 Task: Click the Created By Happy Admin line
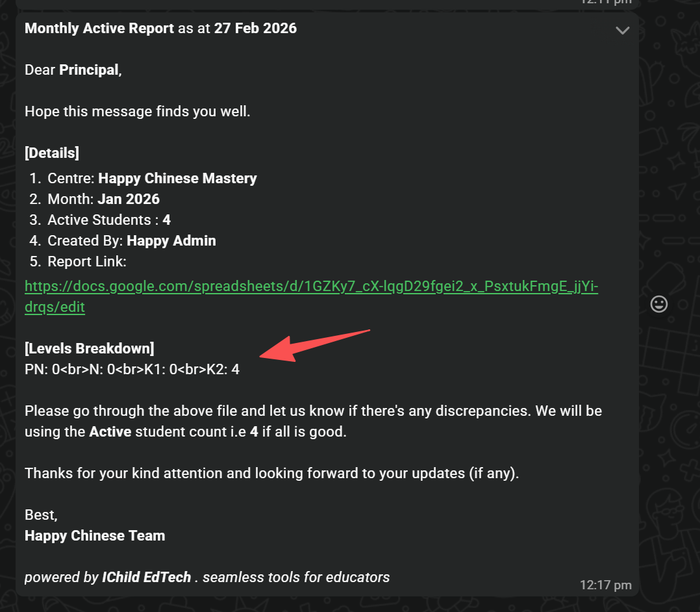pyautogui.click(x=131, y=240)
